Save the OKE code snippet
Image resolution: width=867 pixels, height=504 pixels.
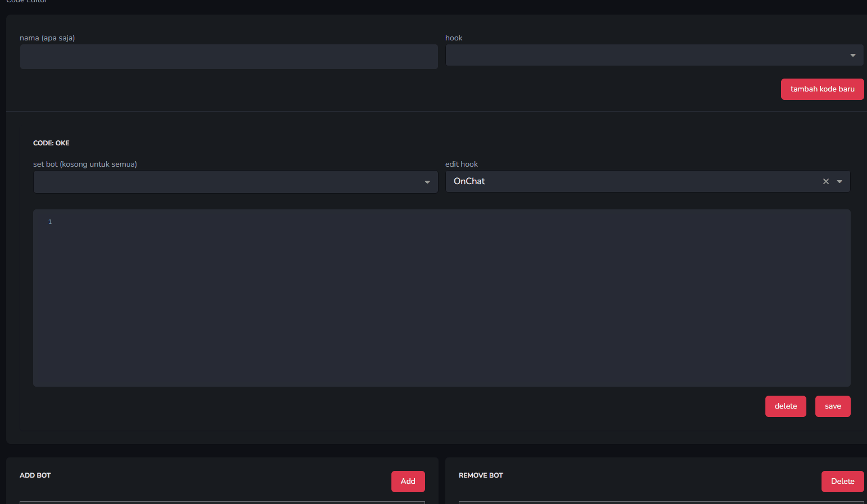coord(832,406)
